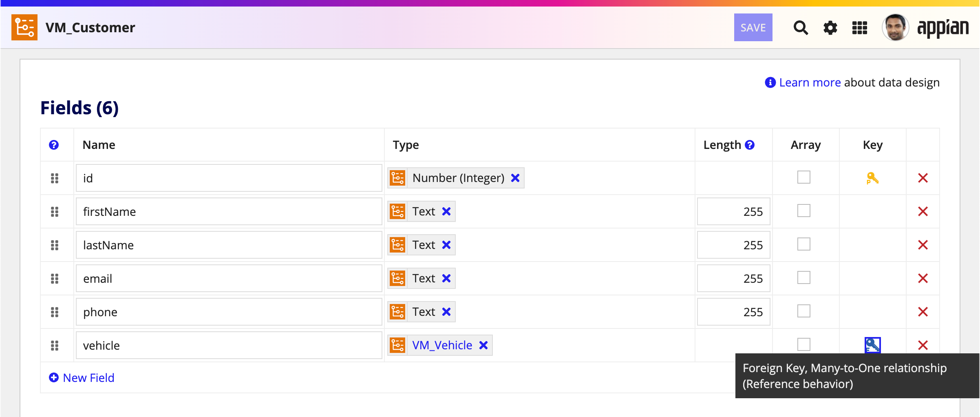The image size is (980, 417).
Task: Add a New Field
Action: 82,378
